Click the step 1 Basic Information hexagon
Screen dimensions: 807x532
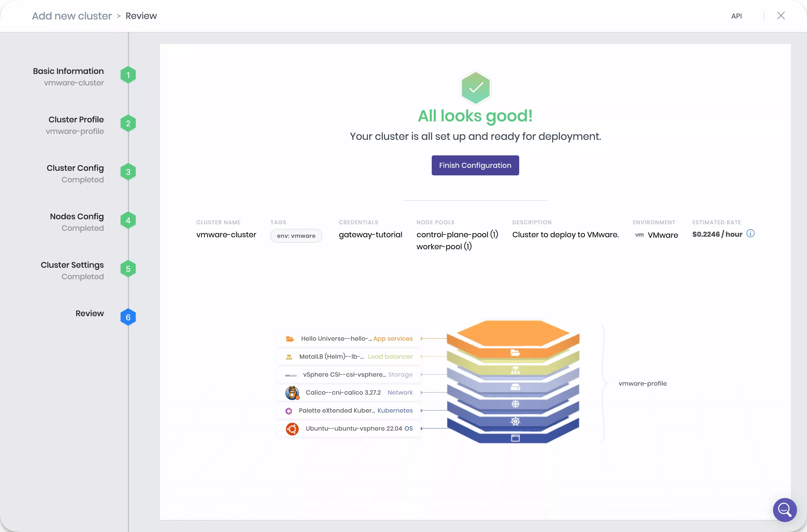tap(128, 75)
